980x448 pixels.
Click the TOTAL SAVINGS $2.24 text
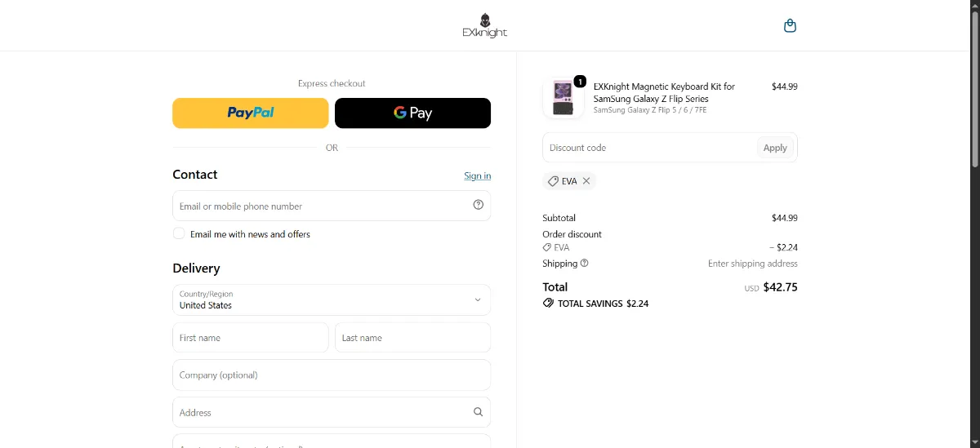pos(603,303)
